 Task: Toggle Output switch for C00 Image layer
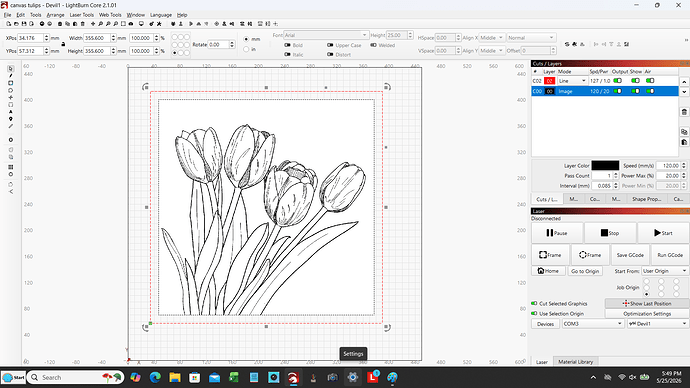point(617,91)
